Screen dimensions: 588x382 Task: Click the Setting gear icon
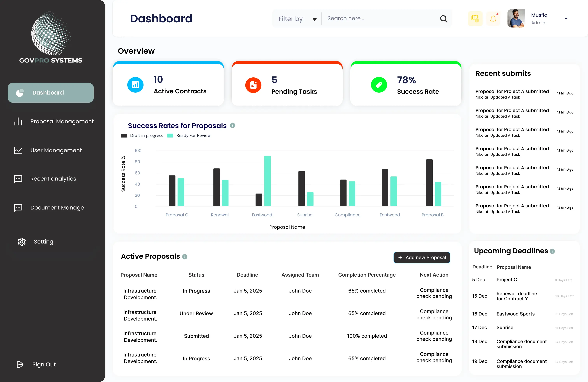[22, 241]
